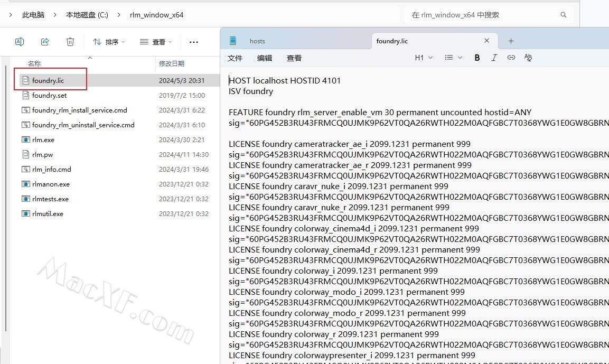
Task: Click the rlm_info.cmd file icon
Action: [26, 169]
